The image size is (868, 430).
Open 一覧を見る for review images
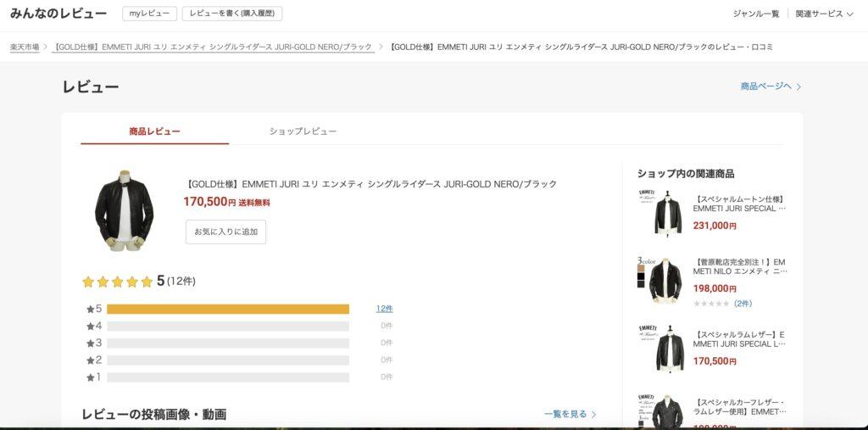(x=570, y=414)
